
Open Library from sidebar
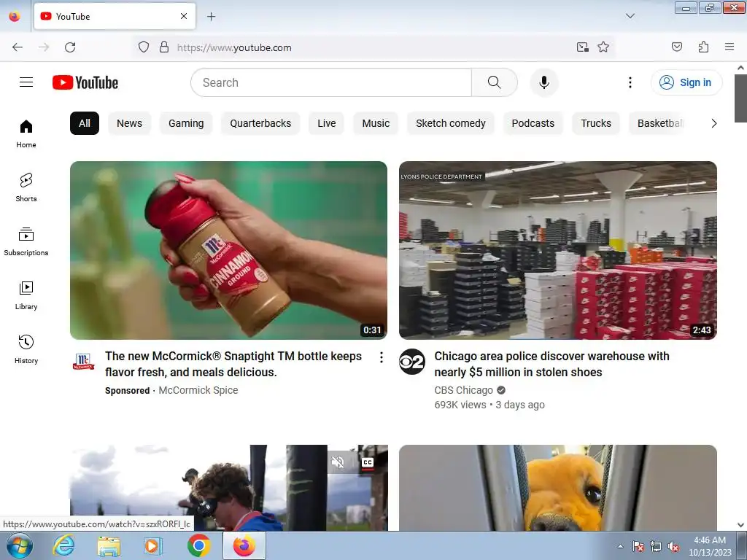pyautogui.click(x=26, y=296)
